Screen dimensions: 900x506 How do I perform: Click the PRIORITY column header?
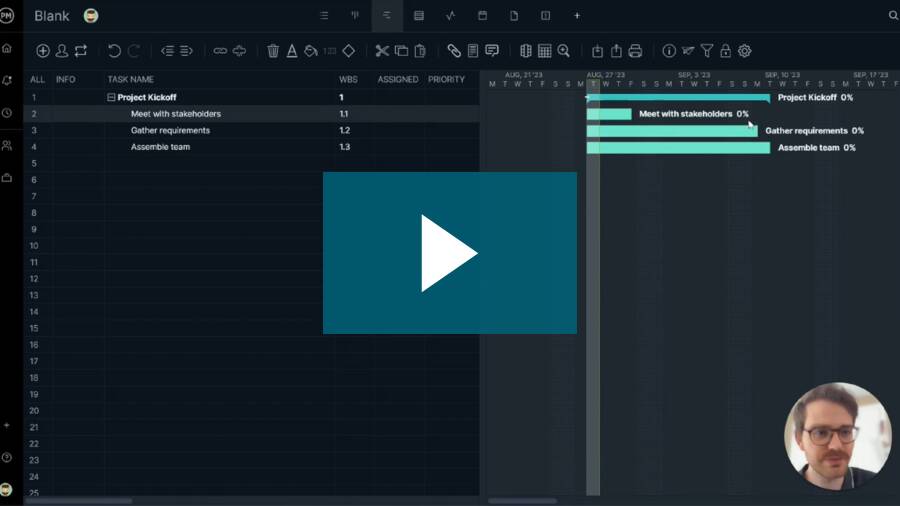(x=446, y=79)
